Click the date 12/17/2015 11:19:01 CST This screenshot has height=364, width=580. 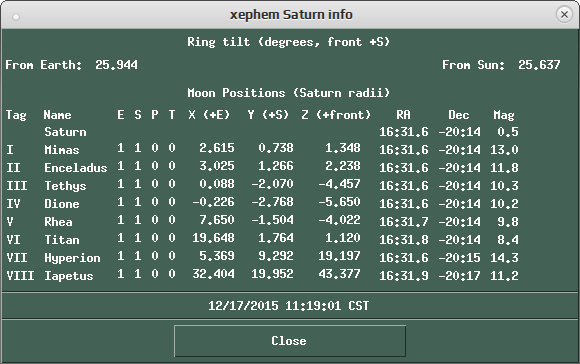point(289,306)
